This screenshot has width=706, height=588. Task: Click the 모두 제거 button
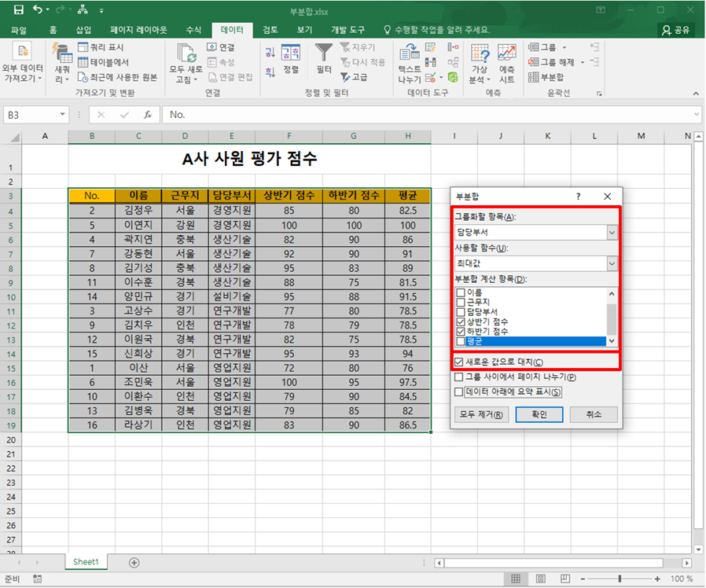pyautogui.click(x=481, y=414)
